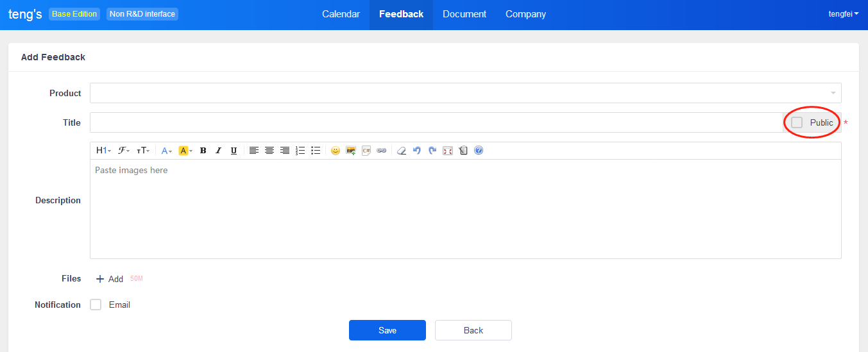The height and width of the screenshot is (352, 868).
Task: Enable the Email notification checkbox
Action: point(96,305)
